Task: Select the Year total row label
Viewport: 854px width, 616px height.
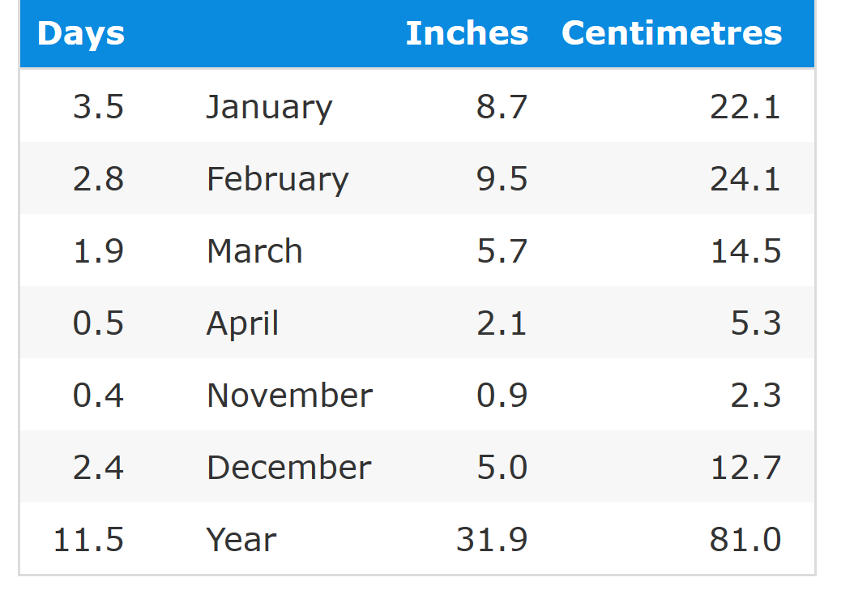Action: pos(241,540)
